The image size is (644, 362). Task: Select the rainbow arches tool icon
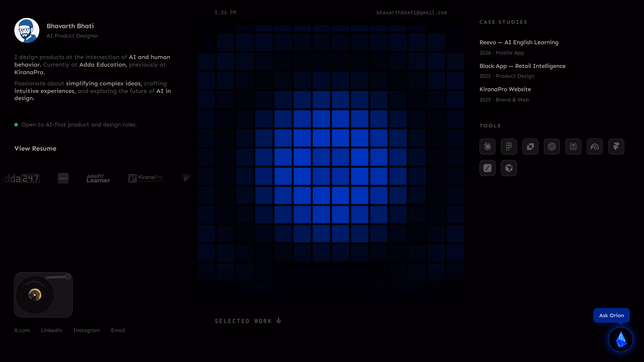coord(595,147)
